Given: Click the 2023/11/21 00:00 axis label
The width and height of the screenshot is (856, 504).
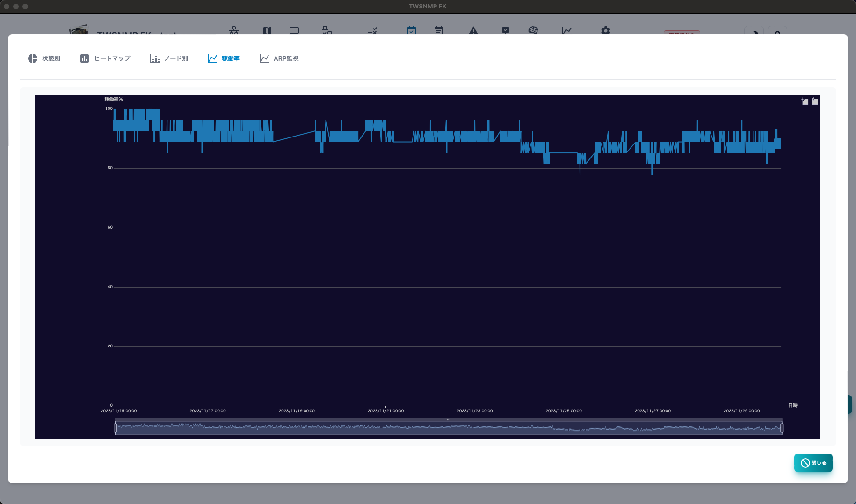Looking at the screenshot, I should click(x=385, y=411).
